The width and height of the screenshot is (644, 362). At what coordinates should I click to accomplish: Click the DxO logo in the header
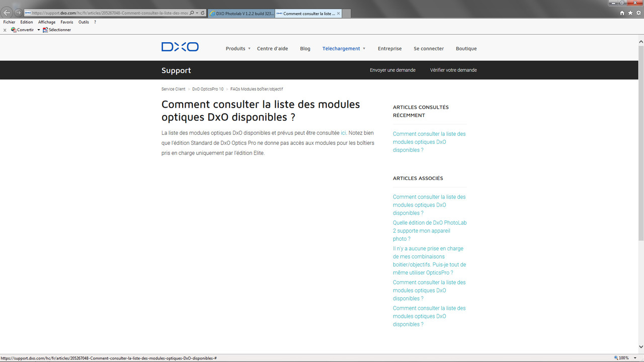(x=180, y=47)
